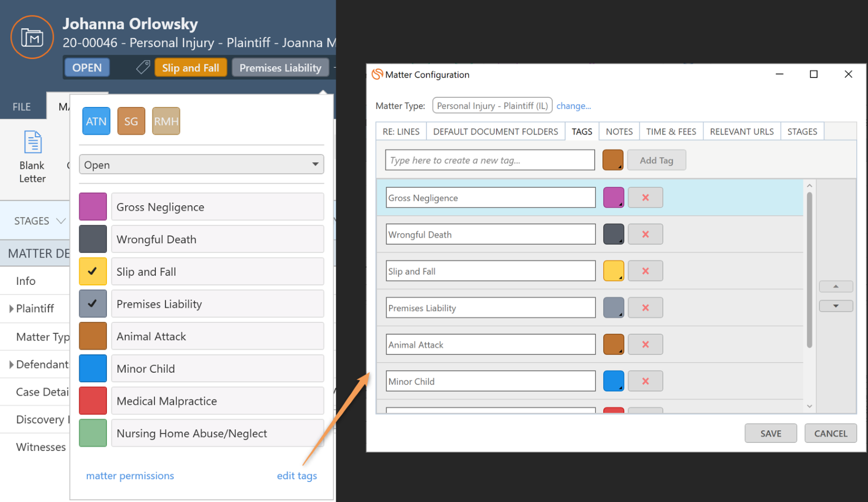This screenshot has width=868, height=502.
Task: Delete the Minor Child tag with its X
Action: coord(646,381)
